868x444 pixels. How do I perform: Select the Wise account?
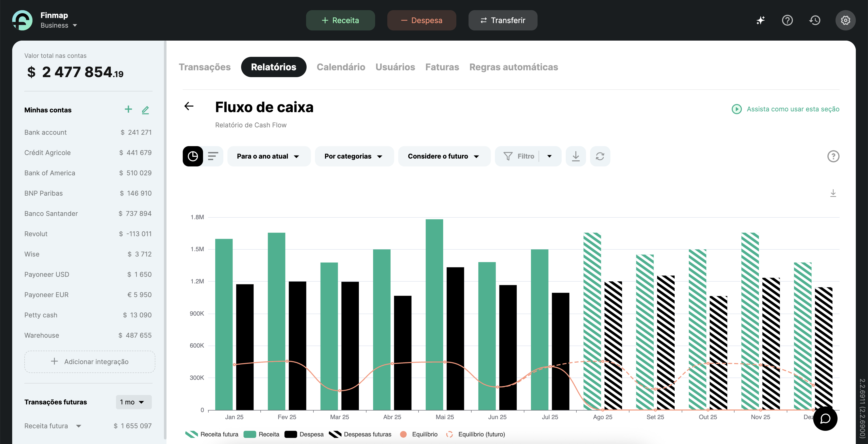click(x=88, y=254)
